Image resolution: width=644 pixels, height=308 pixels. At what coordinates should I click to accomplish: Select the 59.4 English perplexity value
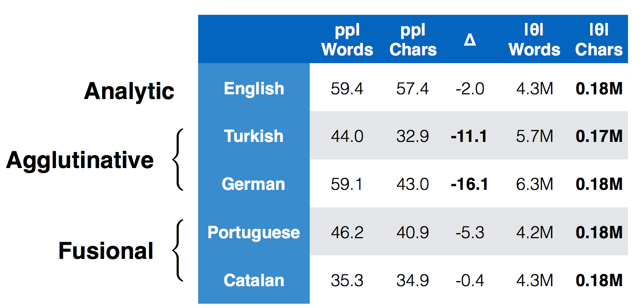(x=347, y=89)
